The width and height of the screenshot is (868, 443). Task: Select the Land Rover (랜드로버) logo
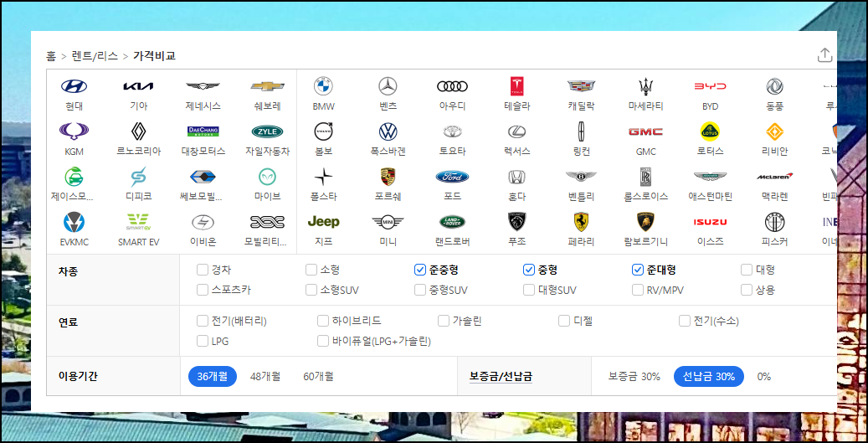(452, 221)
